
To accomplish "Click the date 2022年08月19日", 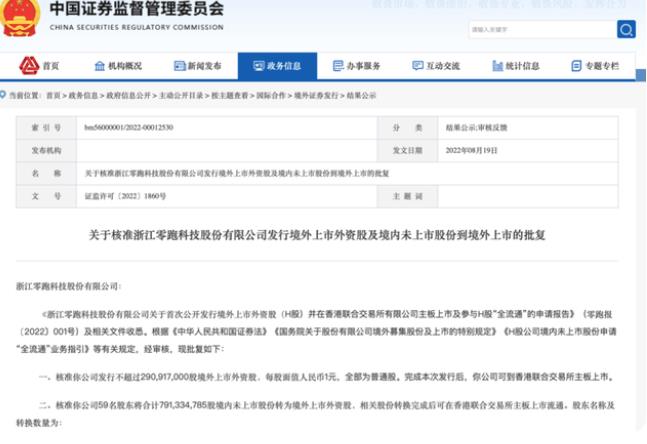I will (471, 150).
